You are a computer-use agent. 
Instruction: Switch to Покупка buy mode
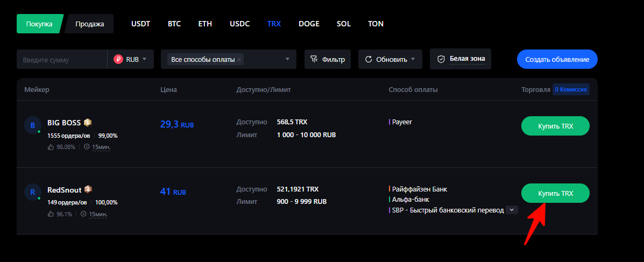tap(39, 24)
